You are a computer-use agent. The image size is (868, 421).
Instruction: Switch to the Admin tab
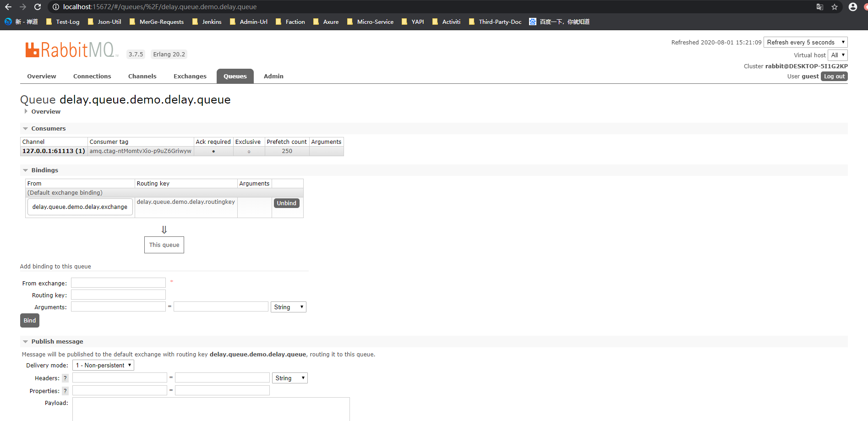(273, 77)
